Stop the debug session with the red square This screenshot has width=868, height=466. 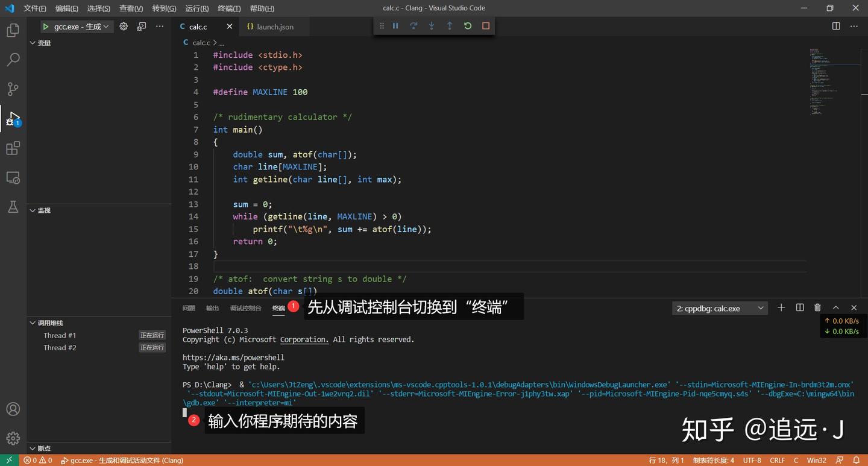pyautogui.click(x=485, y=26)
